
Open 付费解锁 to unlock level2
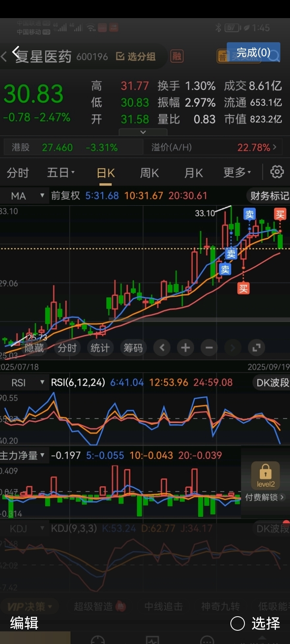click(264, 497)
